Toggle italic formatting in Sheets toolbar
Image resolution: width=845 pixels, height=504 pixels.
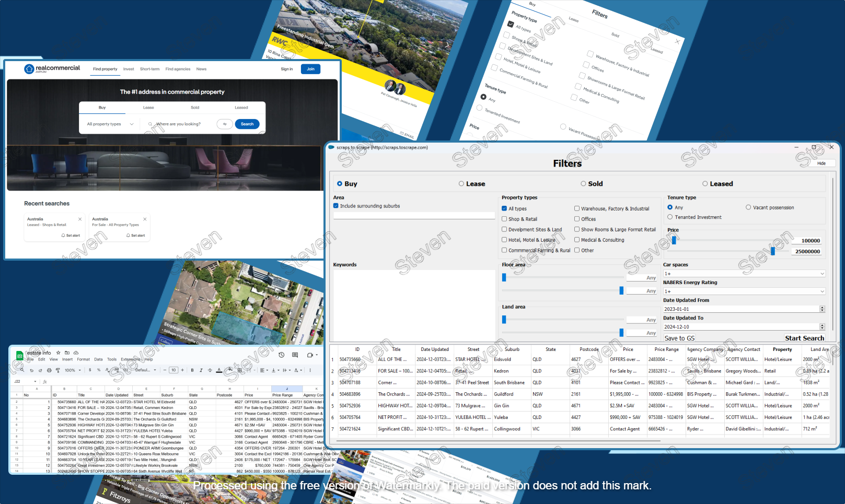coord(201,370)
